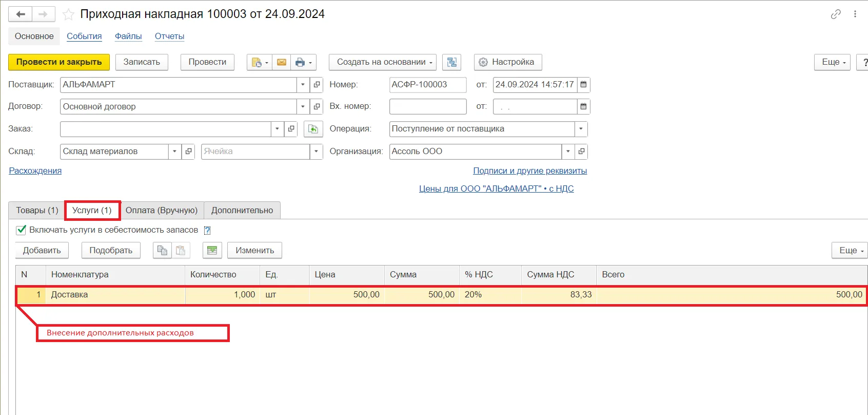Open the order card icon next to Заказ
868x415 pixels.
(x=291, y=129)
